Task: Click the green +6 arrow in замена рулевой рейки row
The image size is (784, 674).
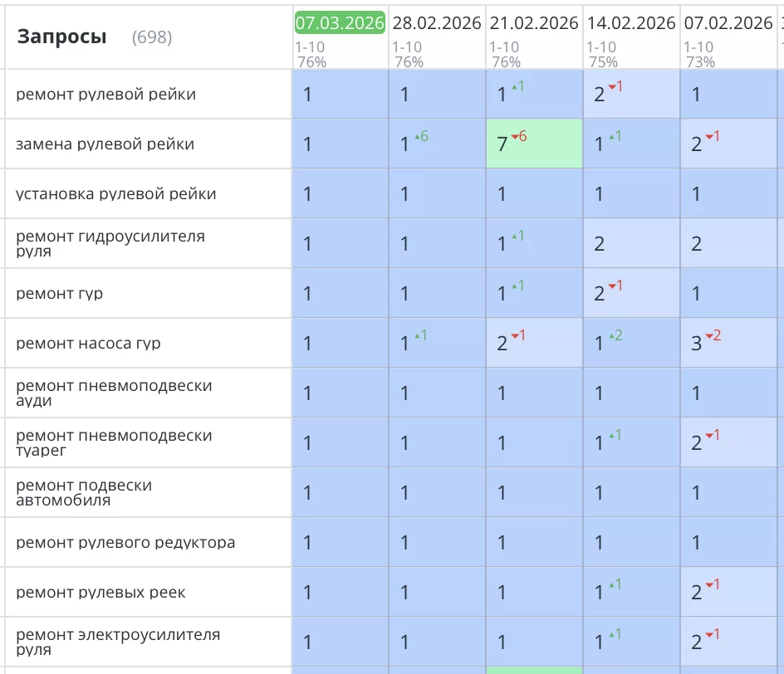Action: pos(423,137)
